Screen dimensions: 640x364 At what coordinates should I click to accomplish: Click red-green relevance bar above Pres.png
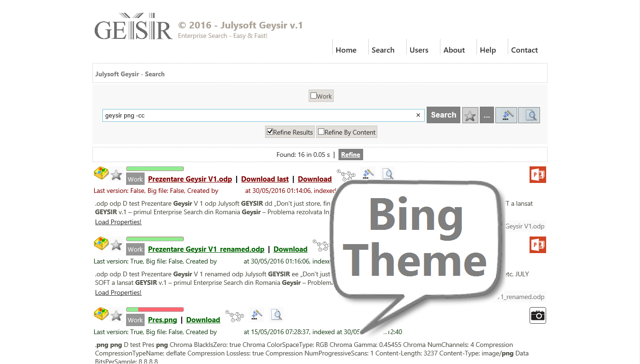(x=155, y=309)
